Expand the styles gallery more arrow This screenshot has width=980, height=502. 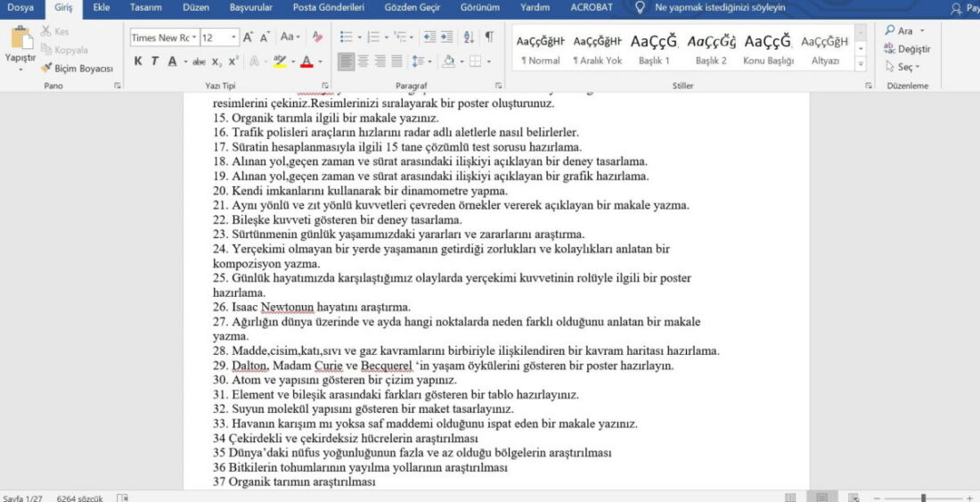(x=861, y=64)
